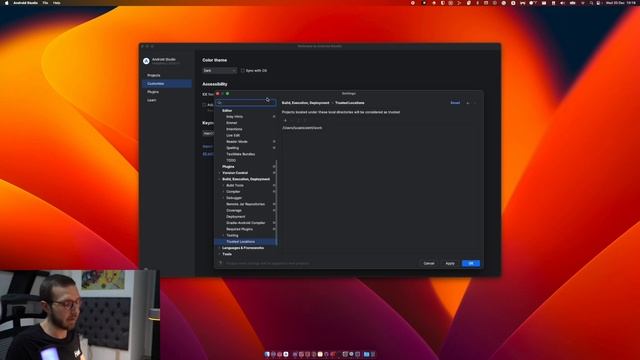640x360 pixels.
Task: Open the Android Studio app menu
Action: 25,3
